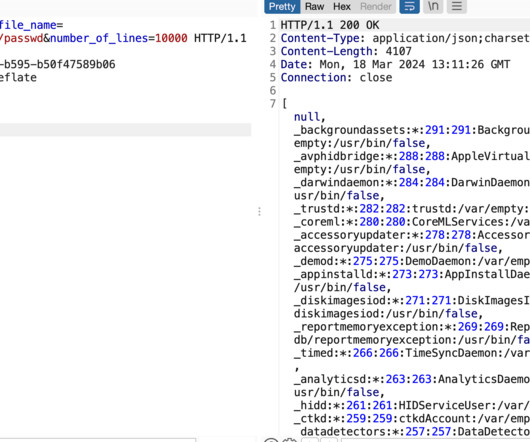Select the "application/json;charset" header value
530x442 pixels.
(451, 38)
